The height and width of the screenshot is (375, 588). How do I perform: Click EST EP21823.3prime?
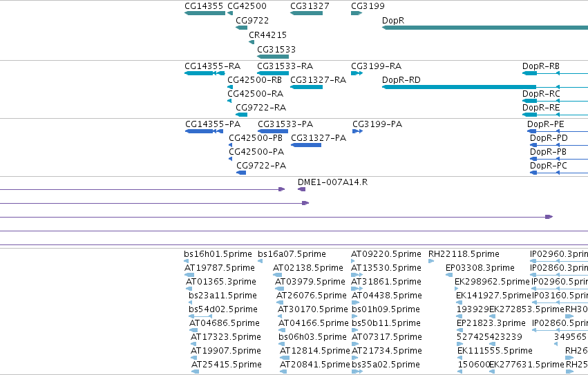point(459,330)
